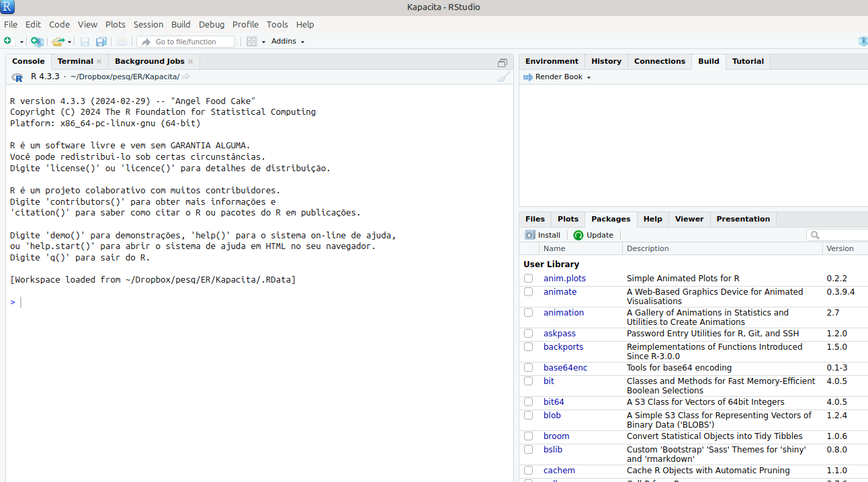The width and height of the screenshot is (868, 482).
Task: Open the Debug menu
Action: point(212,24)
